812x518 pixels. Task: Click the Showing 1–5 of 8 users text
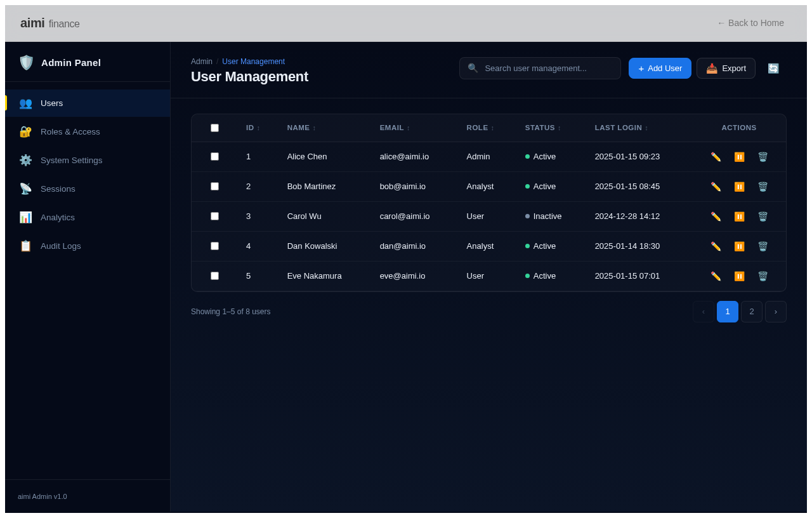(x=231, y=312)
